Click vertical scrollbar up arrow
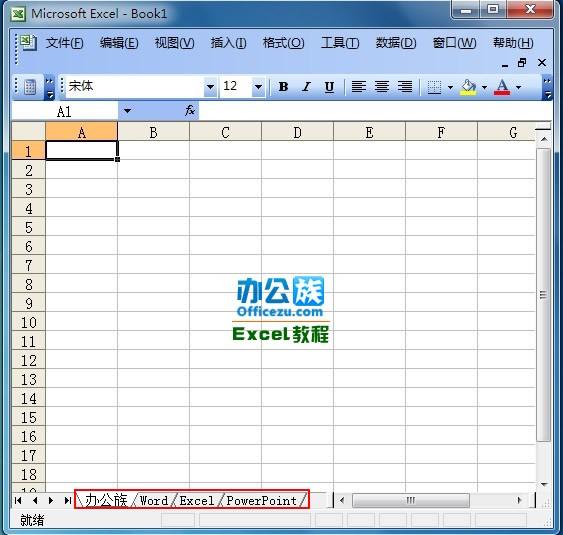Viewport: 563px width, 535px height. [x=544, y=139]
